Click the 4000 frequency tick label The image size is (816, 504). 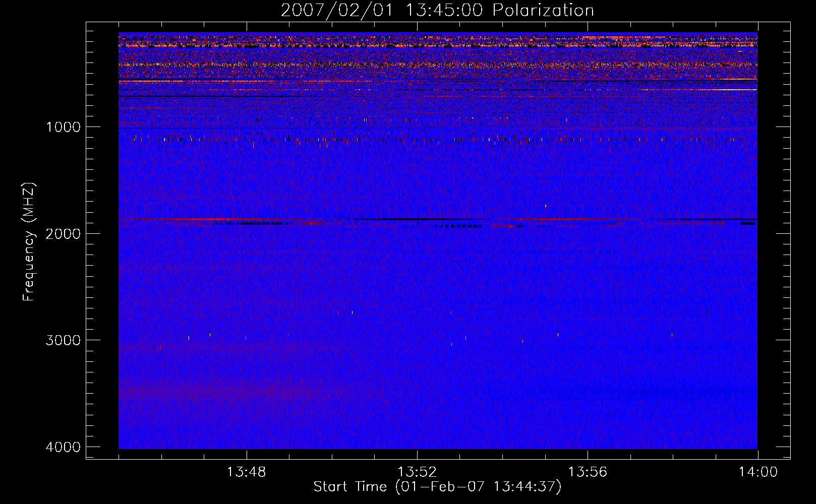(63, 447)
